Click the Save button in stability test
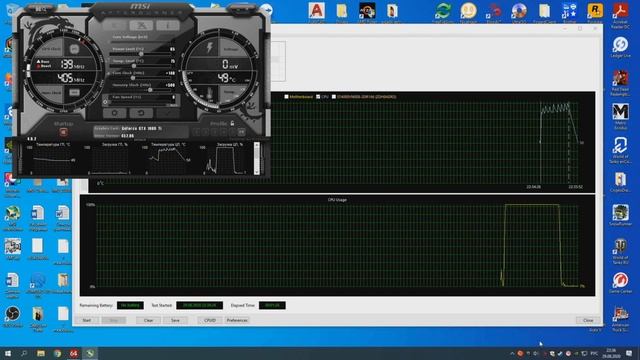The image size is (640, 360). pos(175,320)
